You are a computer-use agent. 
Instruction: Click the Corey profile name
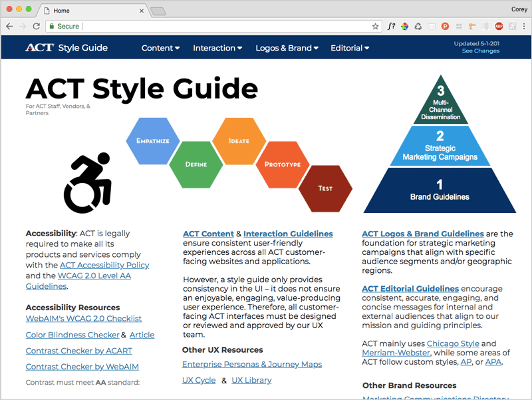tap(519, 9)
